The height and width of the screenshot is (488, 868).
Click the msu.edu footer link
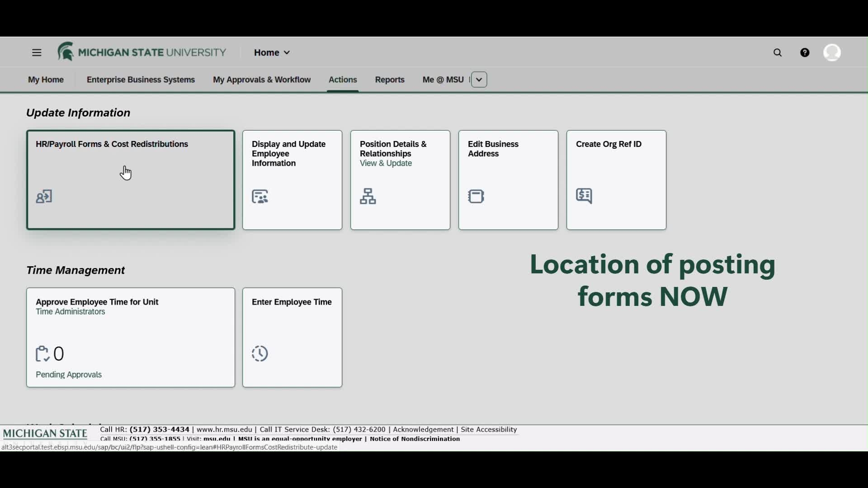(x=217, y=439)
